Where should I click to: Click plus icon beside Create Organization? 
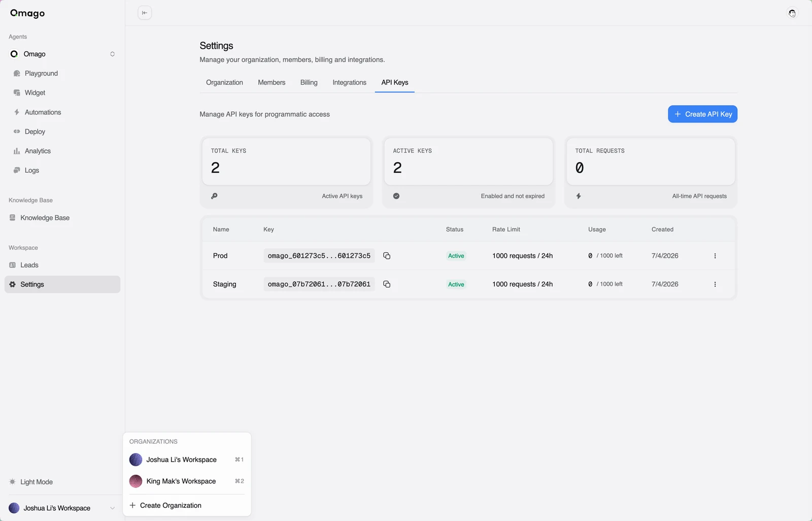pyautogui.click(x=132, y=505)
